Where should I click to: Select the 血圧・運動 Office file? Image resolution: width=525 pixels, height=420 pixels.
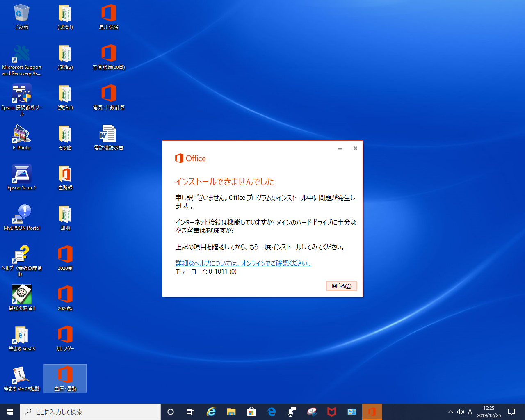point(65,379)
